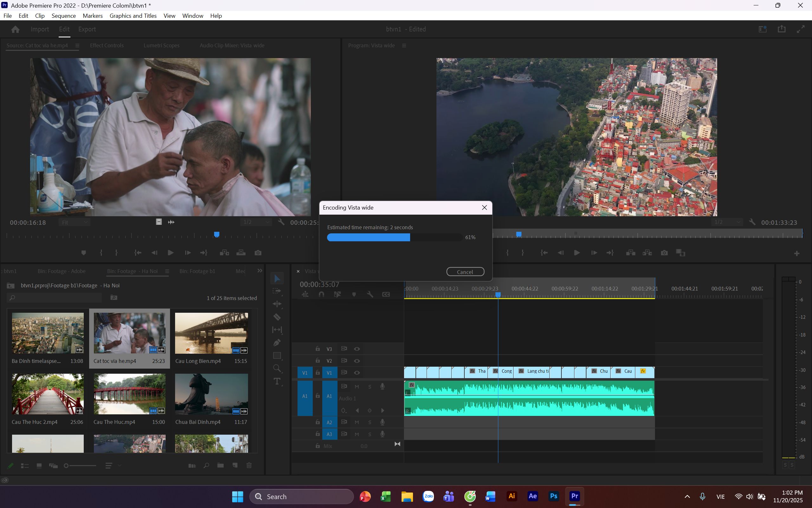Image resolution: width=812 pixels, height=508 pixels.
Task: Open the Import workspace
Action: point(40,29)
